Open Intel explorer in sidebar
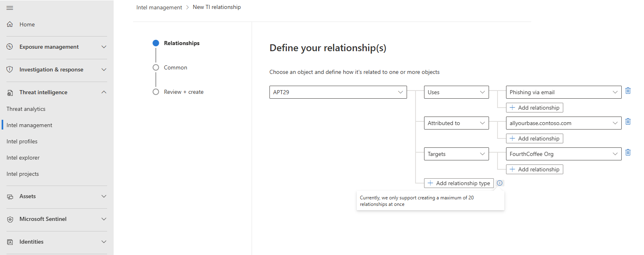Image resolution: width=644 pixels, height=255 pixels. [x=23, y=158]
